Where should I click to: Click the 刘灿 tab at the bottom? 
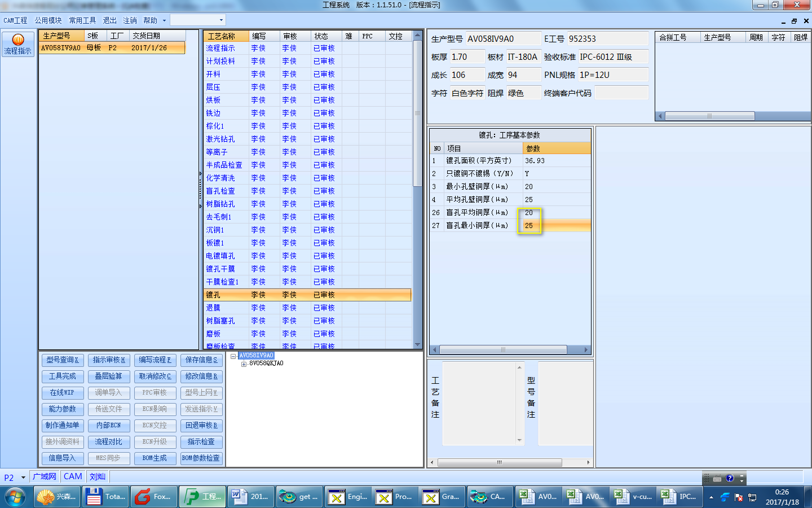point(98,477)
